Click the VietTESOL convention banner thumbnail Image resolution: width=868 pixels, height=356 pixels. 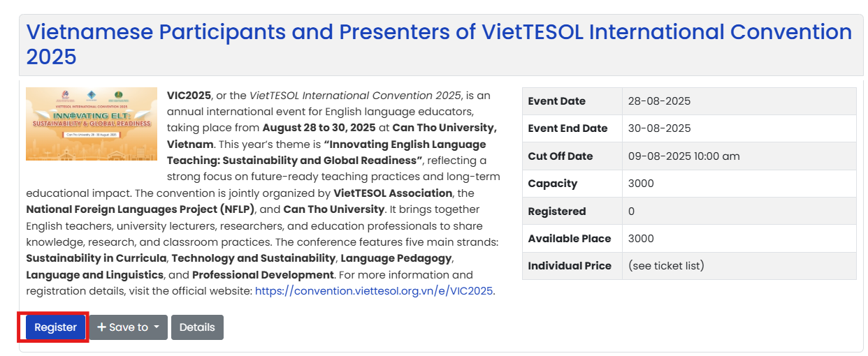[92, 124]
